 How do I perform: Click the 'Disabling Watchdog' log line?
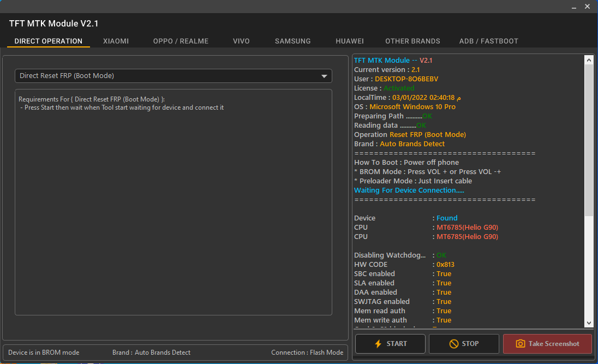(x=400, y=255)
